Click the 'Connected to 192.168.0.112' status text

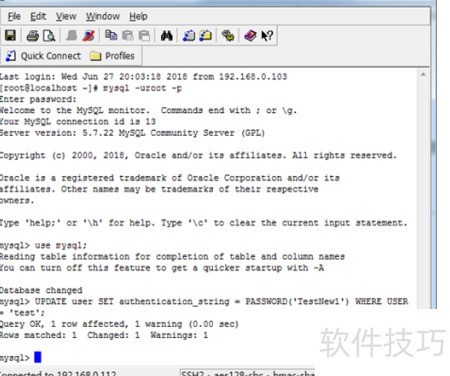click(58, 373)
